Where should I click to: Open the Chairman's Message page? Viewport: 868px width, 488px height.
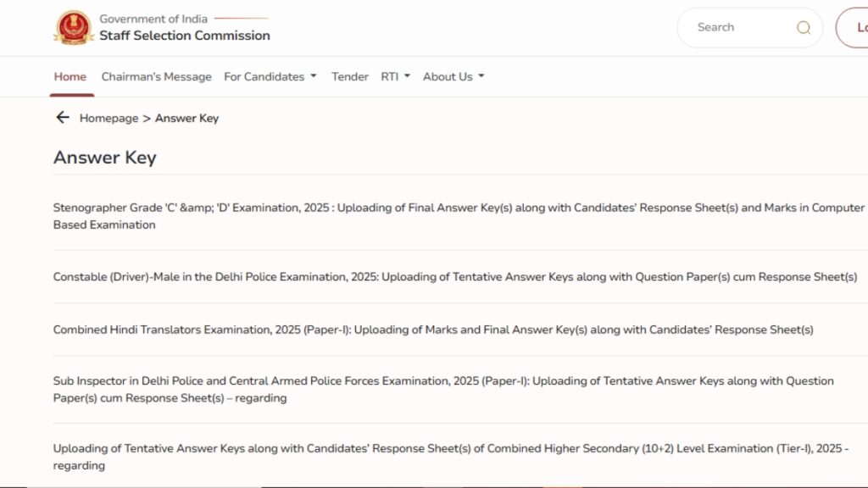pyautogui.click(x=156, y=76)
